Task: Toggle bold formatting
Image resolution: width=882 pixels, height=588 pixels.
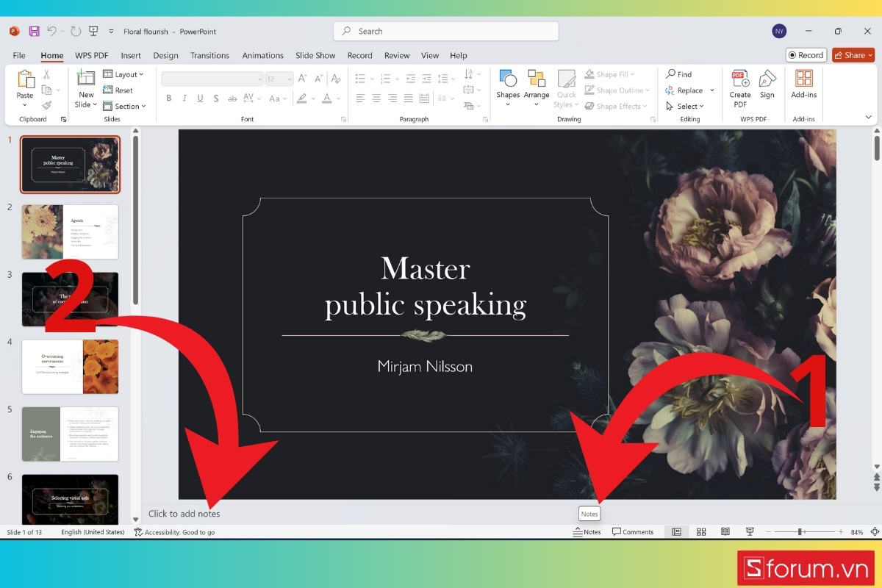Action: pos(168,98)
